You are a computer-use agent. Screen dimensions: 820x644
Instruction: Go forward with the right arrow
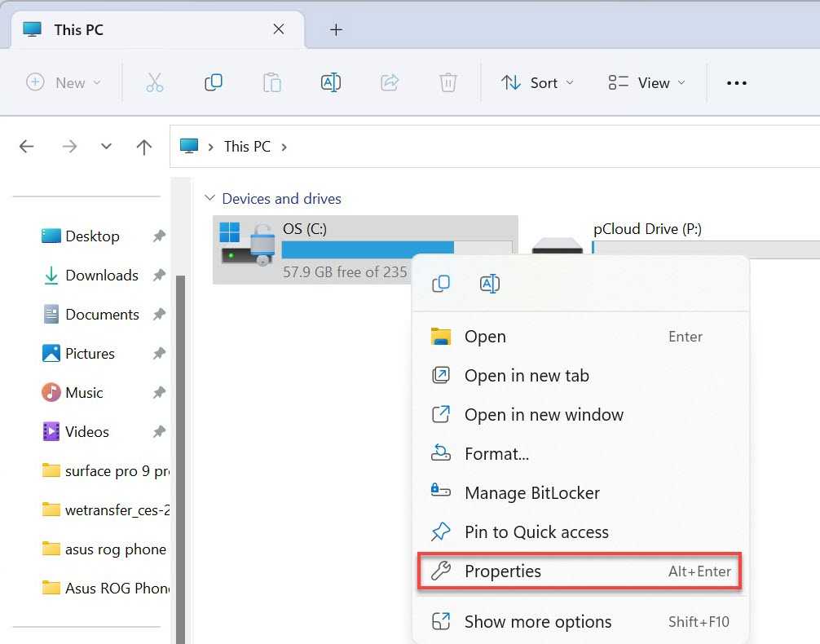click(69, 147)
